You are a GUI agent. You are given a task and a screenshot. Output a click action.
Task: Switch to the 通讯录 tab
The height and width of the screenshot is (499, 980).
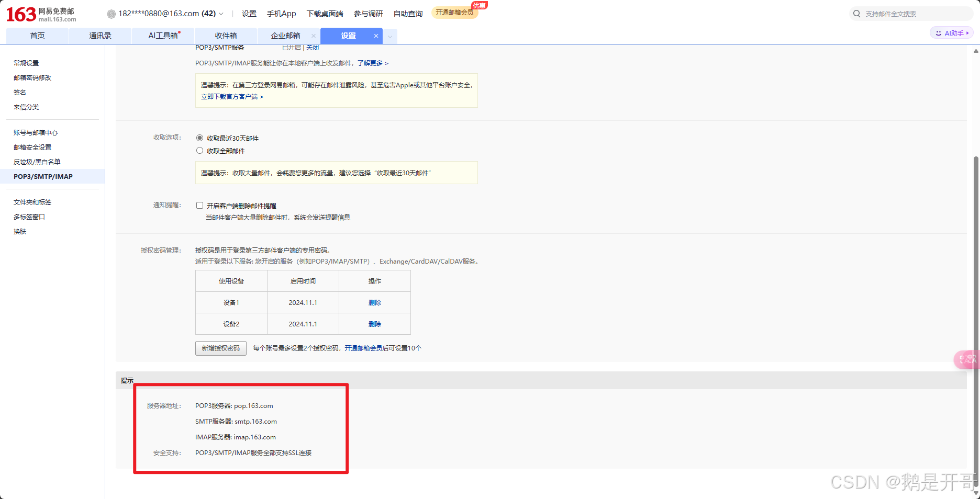point(100,36)
